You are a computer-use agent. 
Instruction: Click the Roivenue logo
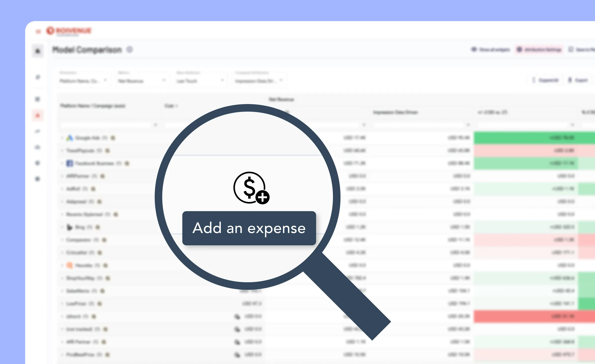69,31
